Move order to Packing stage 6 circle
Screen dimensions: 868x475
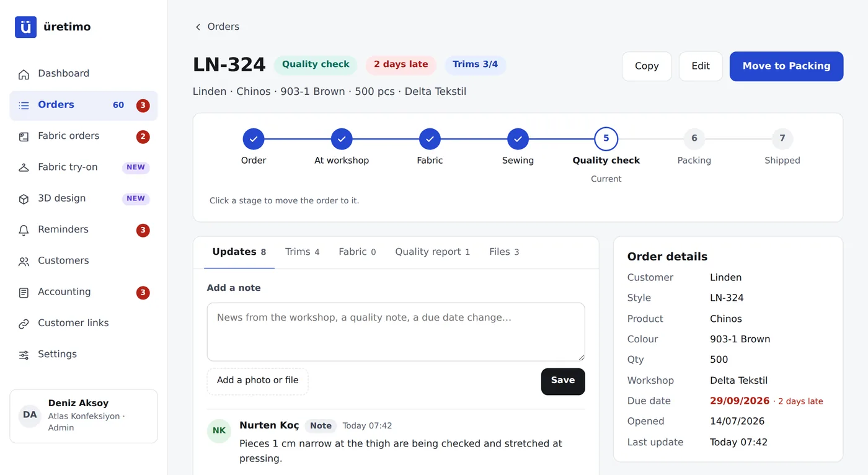tap(694, 139)
